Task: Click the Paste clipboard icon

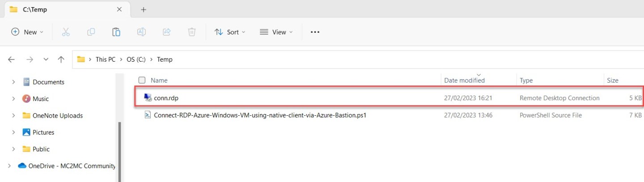Action: (116, 32)
